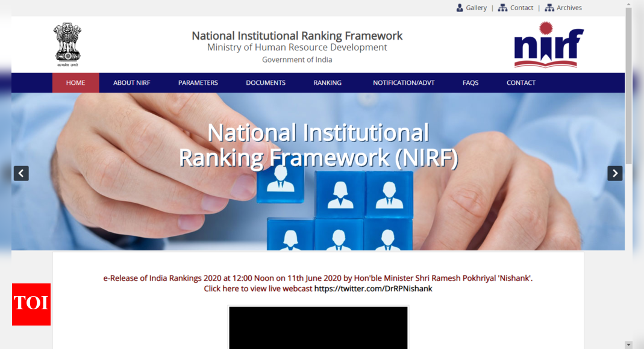Open the HOME menu tab
The image size is (644, 349).
75,83
